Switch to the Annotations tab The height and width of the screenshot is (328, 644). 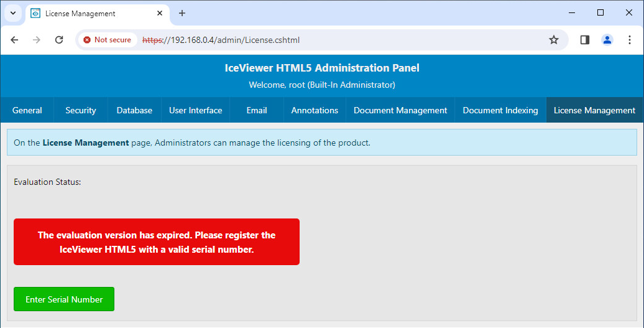point(315,110)
